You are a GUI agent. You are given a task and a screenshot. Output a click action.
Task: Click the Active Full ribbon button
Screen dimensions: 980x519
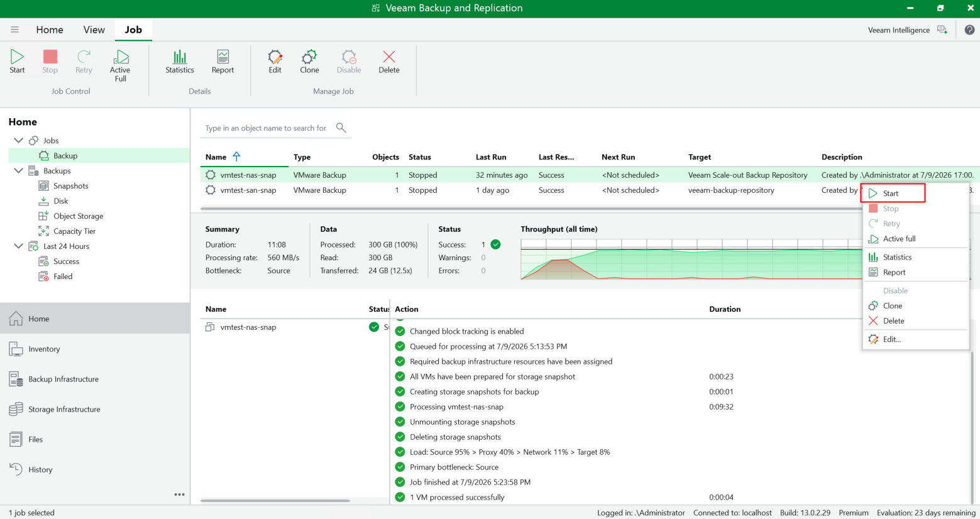(x=120, y=65)
